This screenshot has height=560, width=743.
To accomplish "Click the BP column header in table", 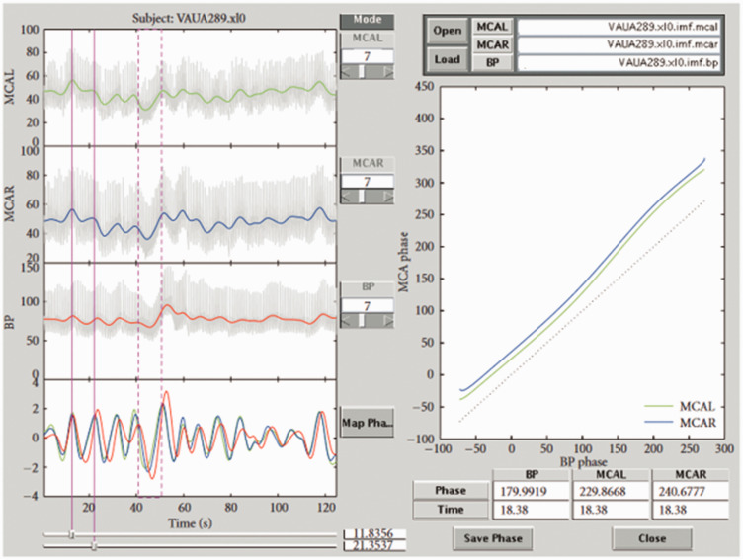I will (x=532, y=474).
